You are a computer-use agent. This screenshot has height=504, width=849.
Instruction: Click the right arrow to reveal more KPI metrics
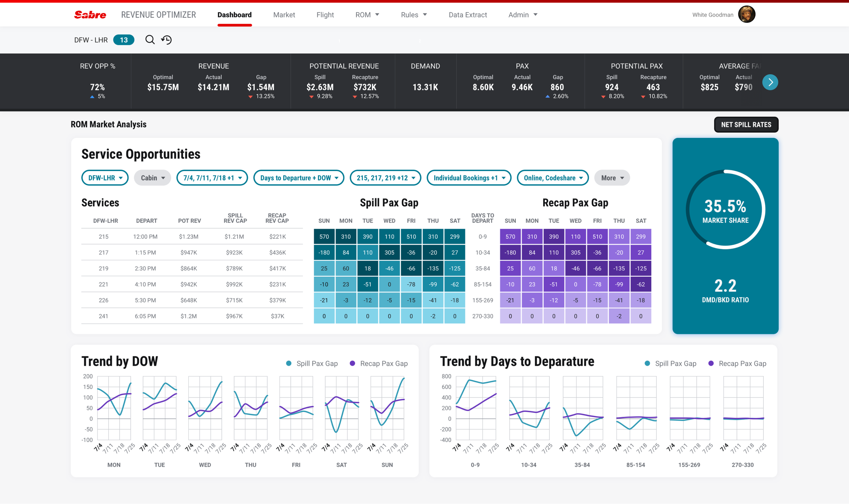770,82
